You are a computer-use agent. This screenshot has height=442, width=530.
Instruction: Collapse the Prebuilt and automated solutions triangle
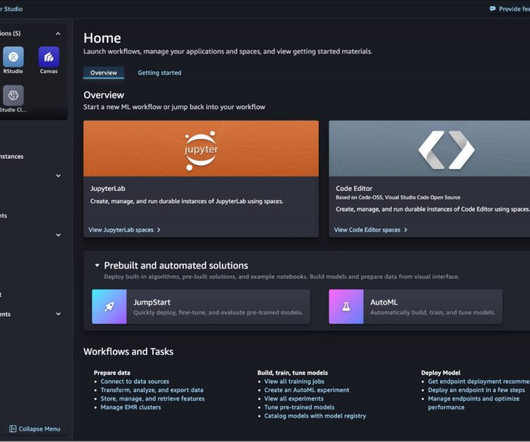(x=97, y=266)
